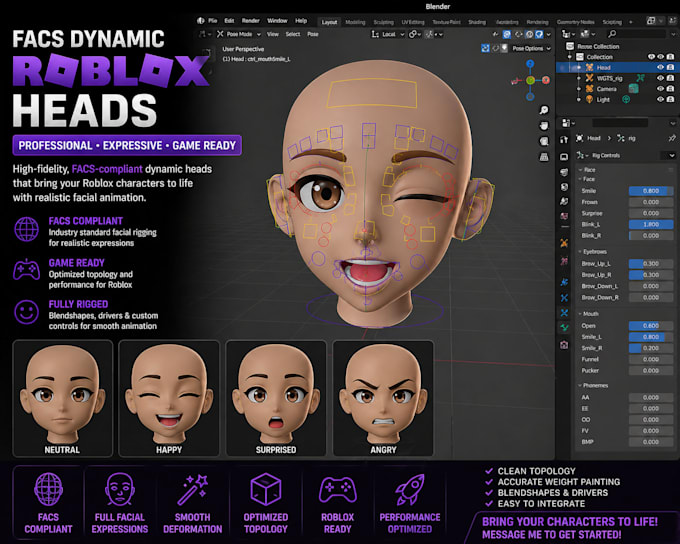Click the red X axis on the navigation gizmo

point(546,80)
